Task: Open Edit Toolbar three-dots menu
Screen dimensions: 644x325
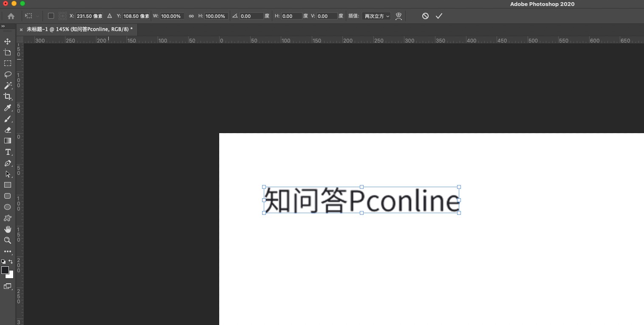Action: [7, 251]
